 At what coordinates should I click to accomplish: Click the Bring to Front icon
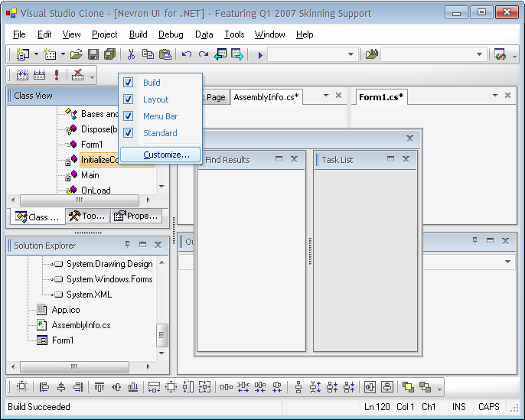click(x=408, y=387)
